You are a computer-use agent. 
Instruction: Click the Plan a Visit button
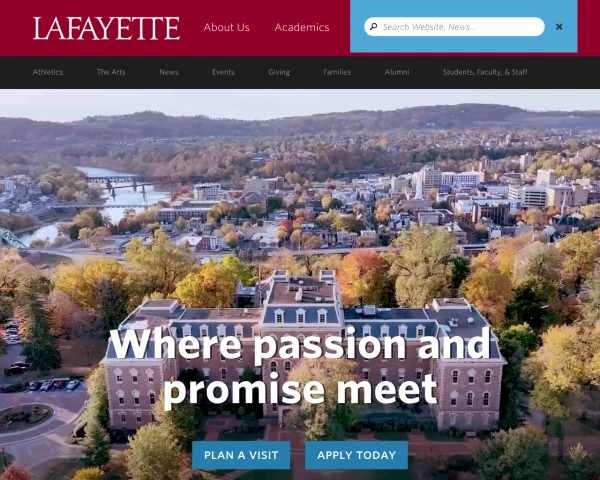tap(241, 455)
